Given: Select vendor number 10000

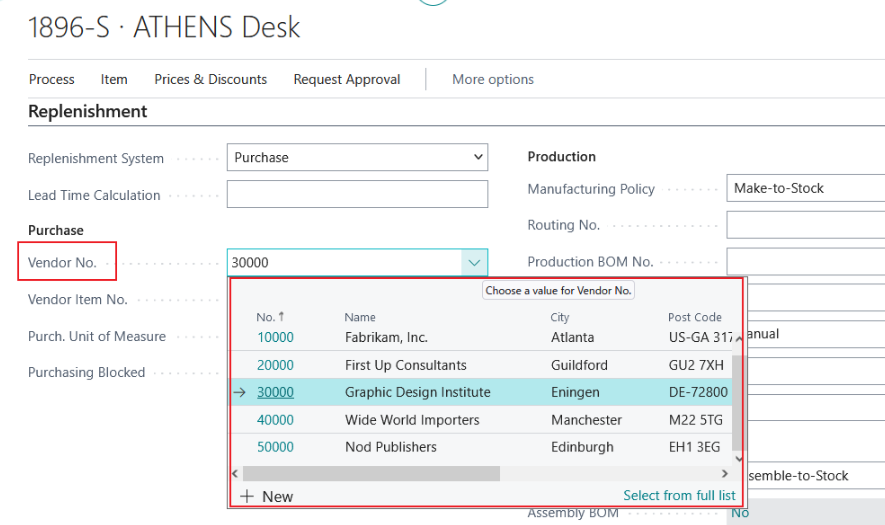Looking at the screenshot, I should point(275,337).
